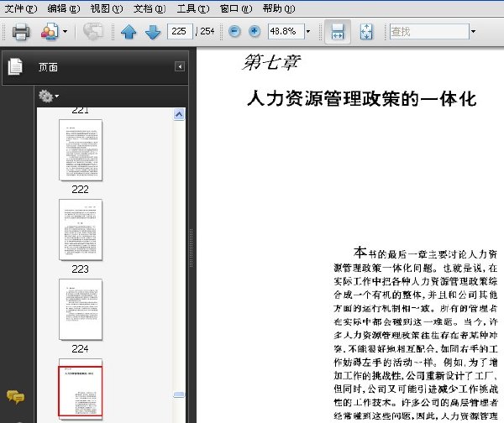Expand the zoom percentage dropdown

pos(308,32)
